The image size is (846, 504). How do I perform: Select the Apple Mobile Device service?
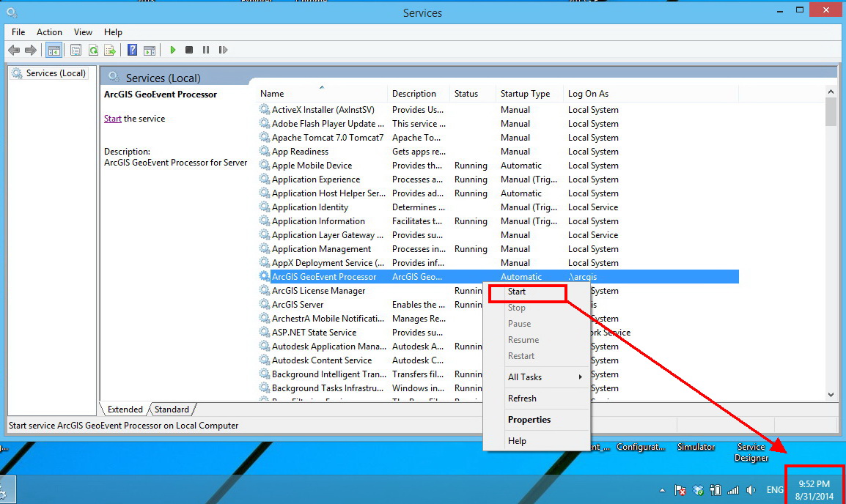[498, 166]
